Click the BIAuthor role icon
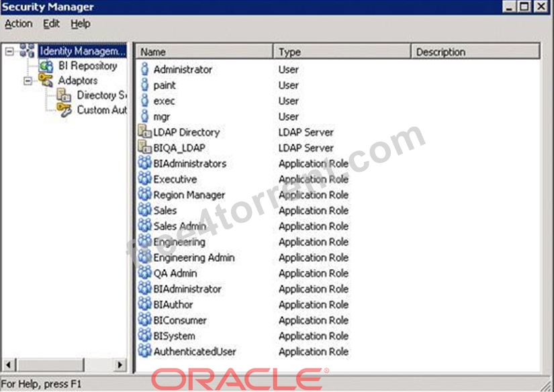Viewport: 554px width, 392px height. click(x=144, y=303)
